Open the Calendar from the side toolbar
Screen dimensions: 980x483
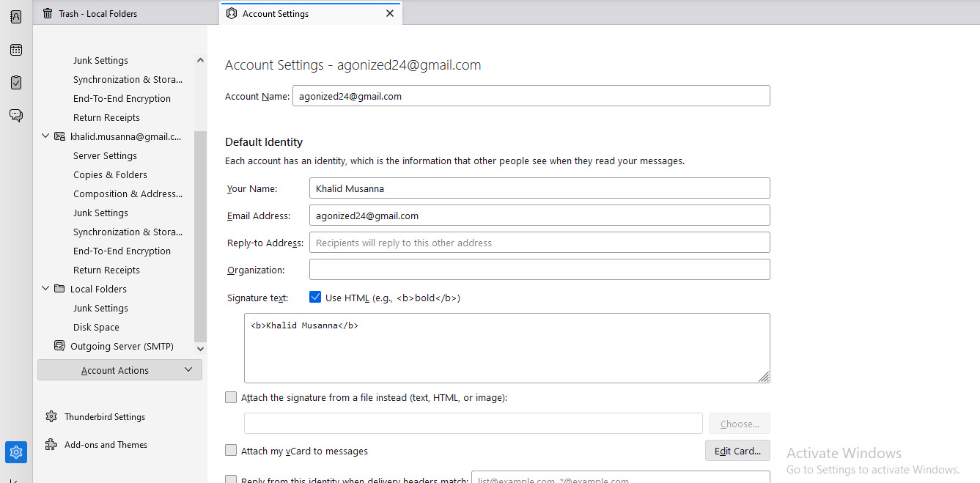16,50
